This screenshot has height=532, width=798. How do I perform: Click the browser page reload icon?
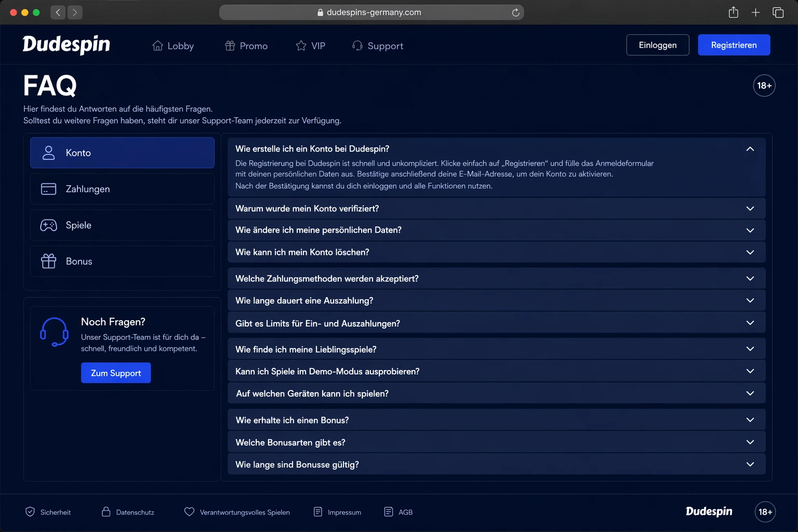click(515, 12)
